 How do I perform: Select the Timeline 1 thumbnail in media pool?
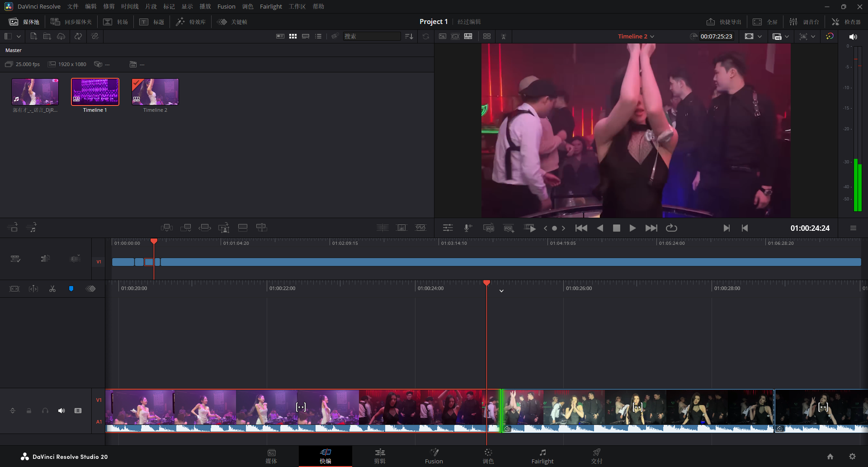pos(95,92)
